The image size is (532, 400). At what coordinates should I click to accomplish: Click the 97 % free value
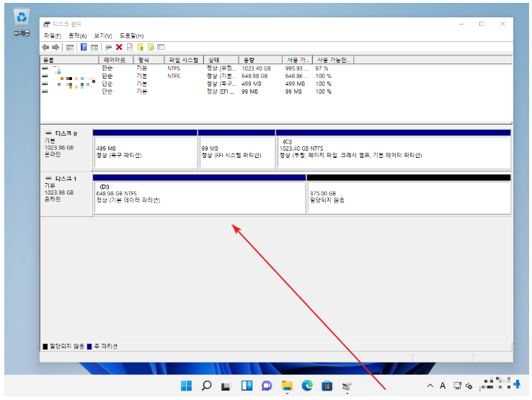point(322,68)
